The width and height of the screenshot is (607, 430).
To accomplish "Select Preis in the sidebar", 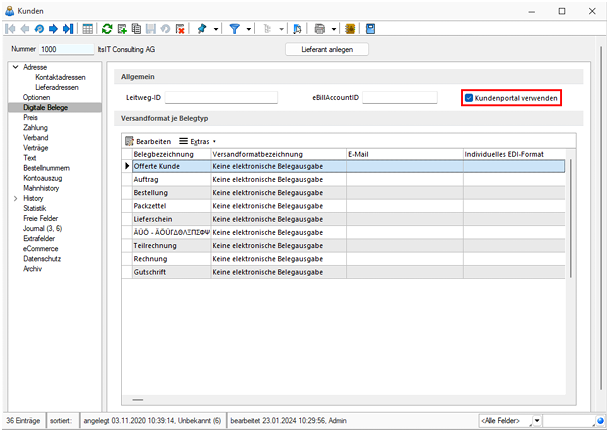I will [30, 117].
